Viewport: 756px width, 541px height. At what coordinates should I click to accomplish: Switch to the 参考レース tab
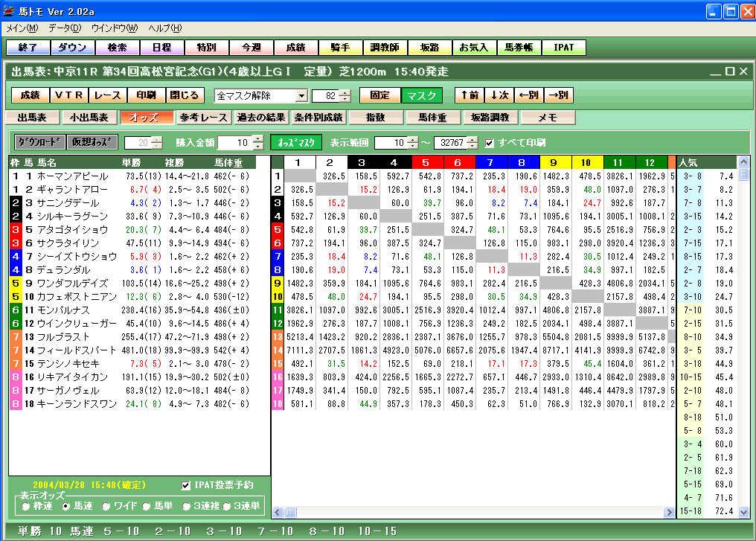[203, 118]
